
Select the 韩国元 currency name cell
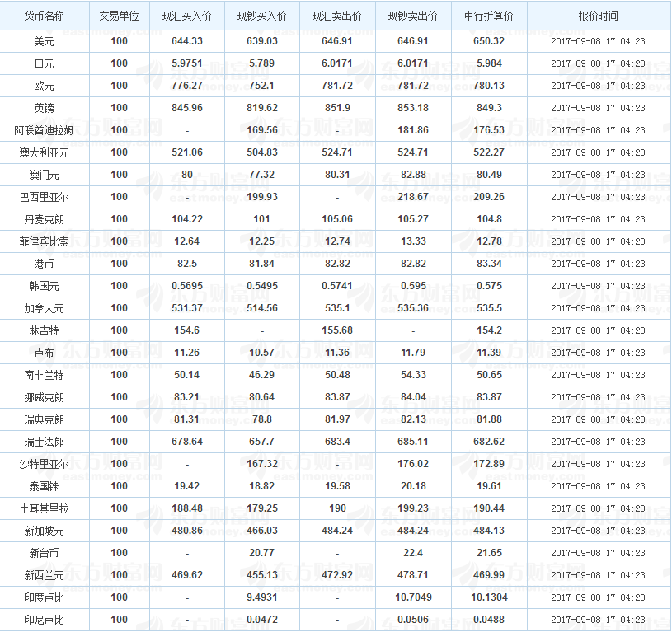tap(45, 287)
